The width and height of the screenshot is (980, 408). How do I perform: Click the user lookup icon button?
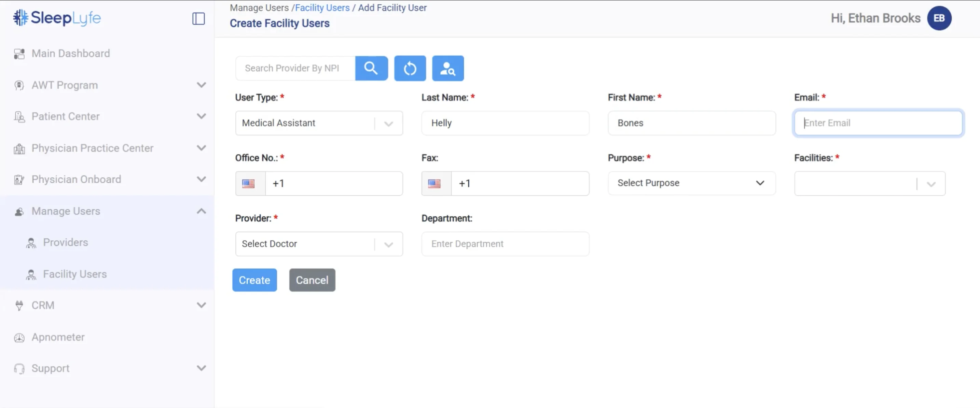click(x=448, y=68)
